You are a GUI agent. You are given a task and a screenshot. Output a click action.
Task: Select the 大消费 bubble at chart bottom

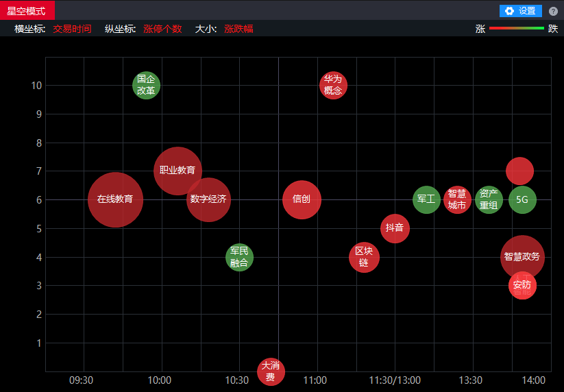(x=271, y=371)
